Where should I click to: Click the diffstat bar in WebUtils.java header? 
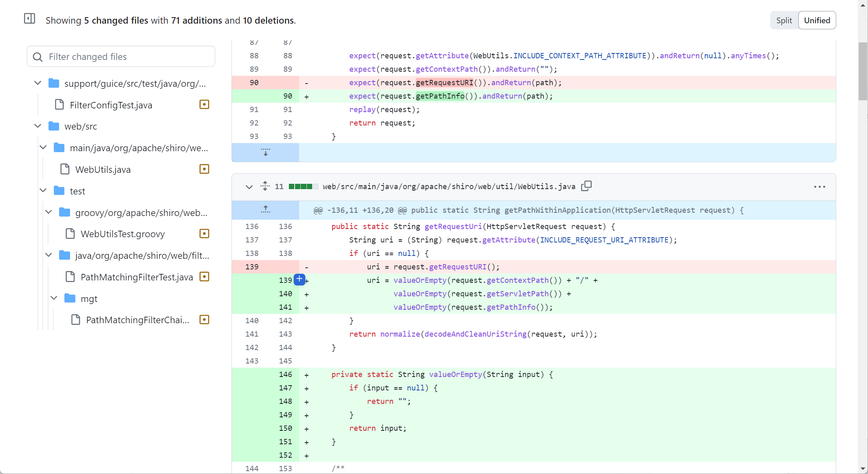[303, 187]
